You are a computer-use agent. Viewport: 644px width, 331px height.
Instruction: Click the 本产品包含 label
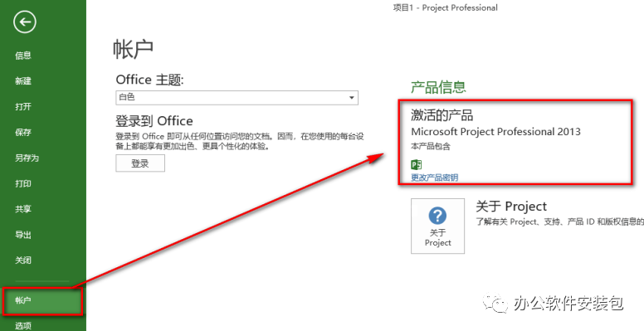point(431,146)
